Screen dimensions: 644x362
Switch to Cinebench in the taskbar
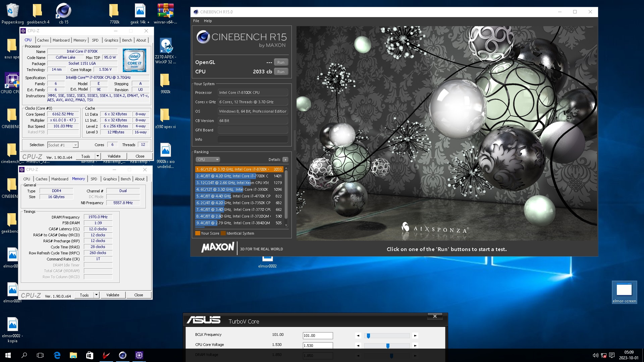(x=122, y=355)
